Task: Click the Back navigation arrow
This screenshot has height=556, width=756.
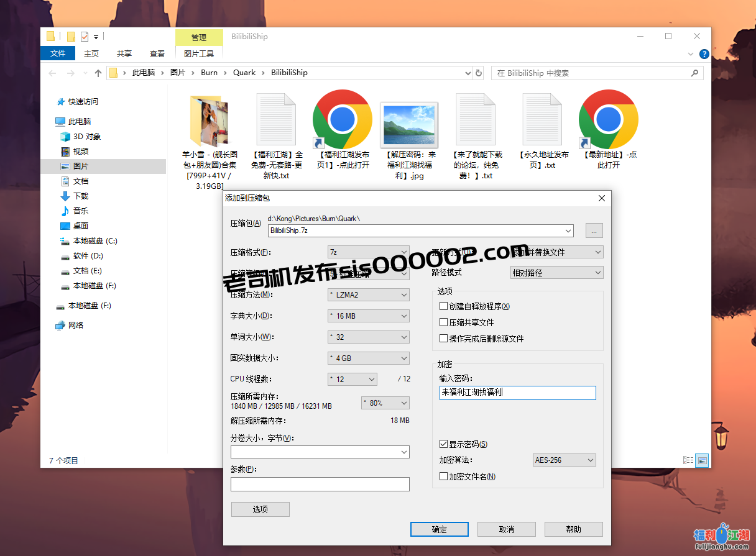Action: [x=52, y=73]
